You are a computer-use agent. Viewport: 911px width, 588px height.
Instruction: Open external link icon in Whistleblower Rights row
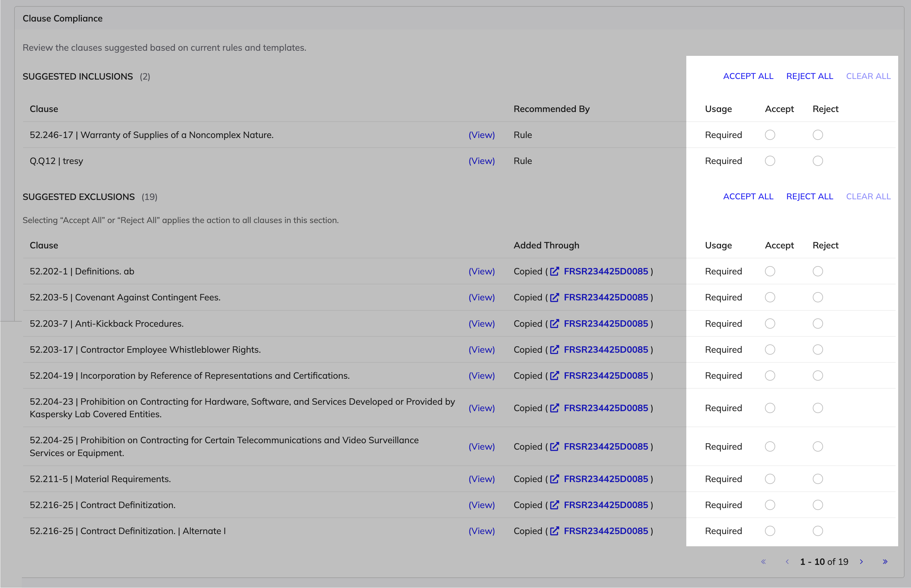pyautogui.click(x=554, y=350)
